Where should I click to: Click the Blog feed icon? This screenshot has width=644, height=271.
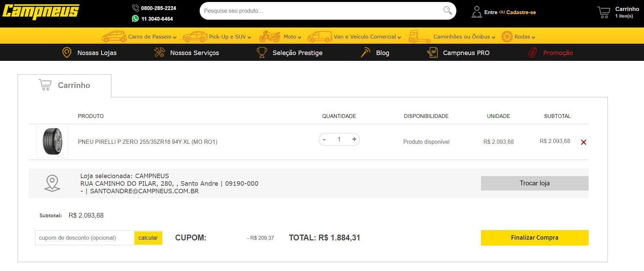coord(365,53)
